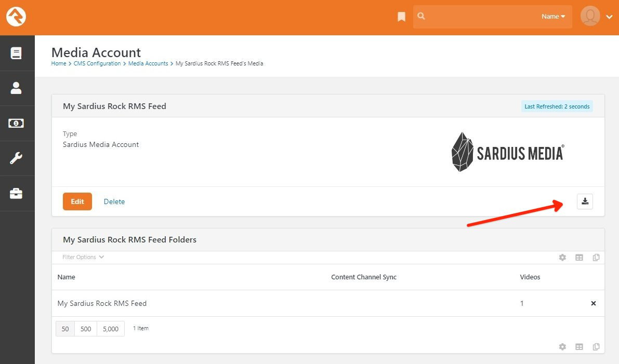The image size is (619, 364).
Task: Click the Rock RMS logo icon
Action: click(16, 17)
